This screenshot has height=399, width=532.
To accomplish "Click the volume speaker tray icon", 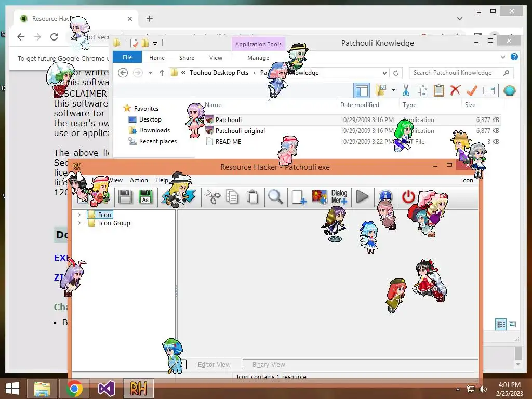I will (483, 389).
